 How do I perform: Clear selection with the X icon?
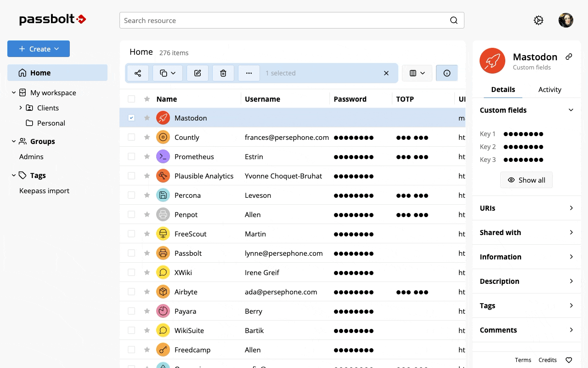386,73
